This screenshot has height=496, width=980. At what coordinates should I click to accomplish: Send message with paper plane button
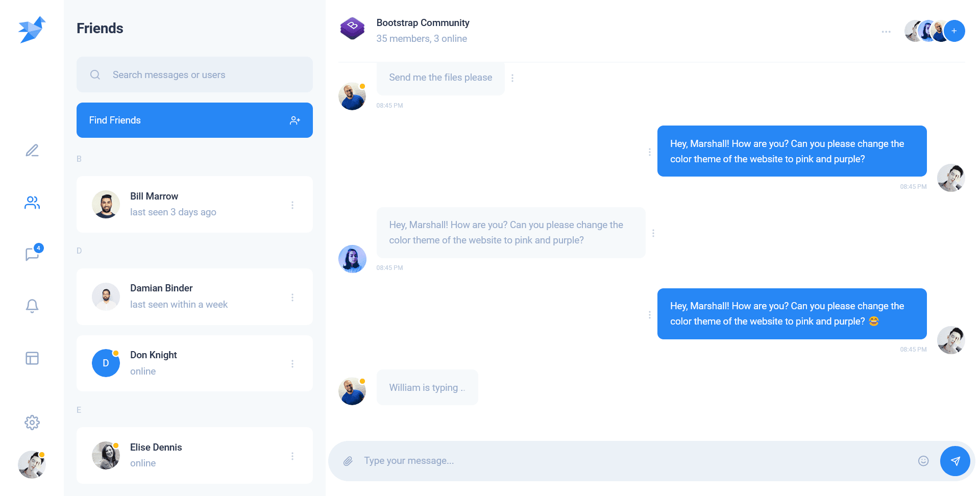pyautogui.click(x=955, y=461)
